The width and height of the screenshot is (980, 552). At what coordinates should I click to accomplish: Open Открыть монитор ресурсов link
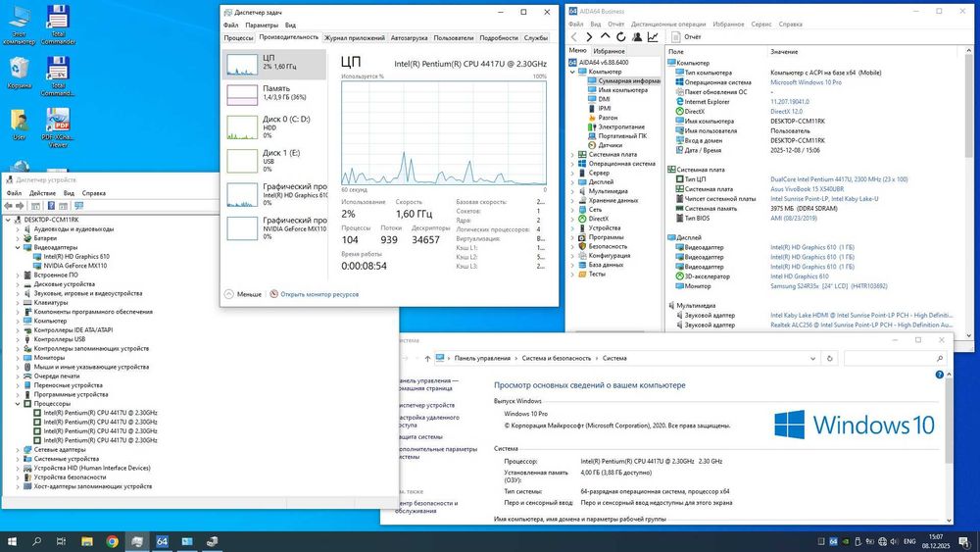[318, 294]
